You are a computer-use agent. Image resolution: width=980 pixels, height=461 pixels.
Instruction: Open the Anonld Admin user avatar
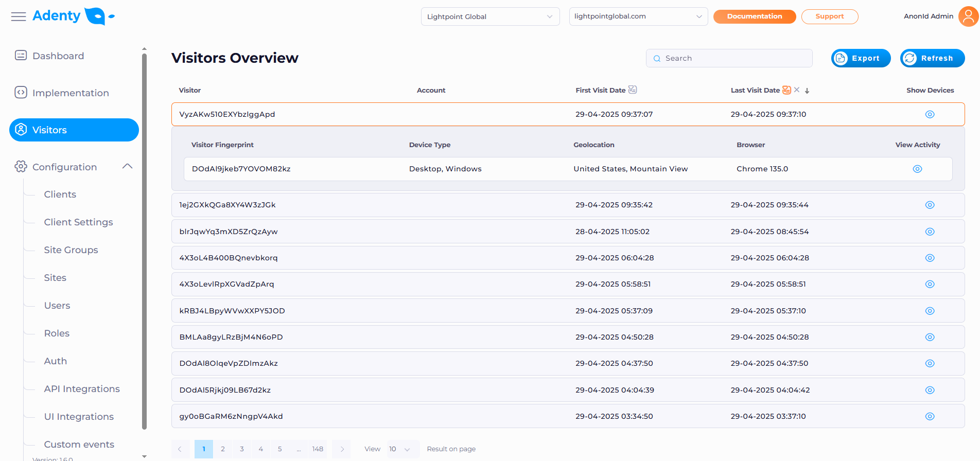point(968,16)
